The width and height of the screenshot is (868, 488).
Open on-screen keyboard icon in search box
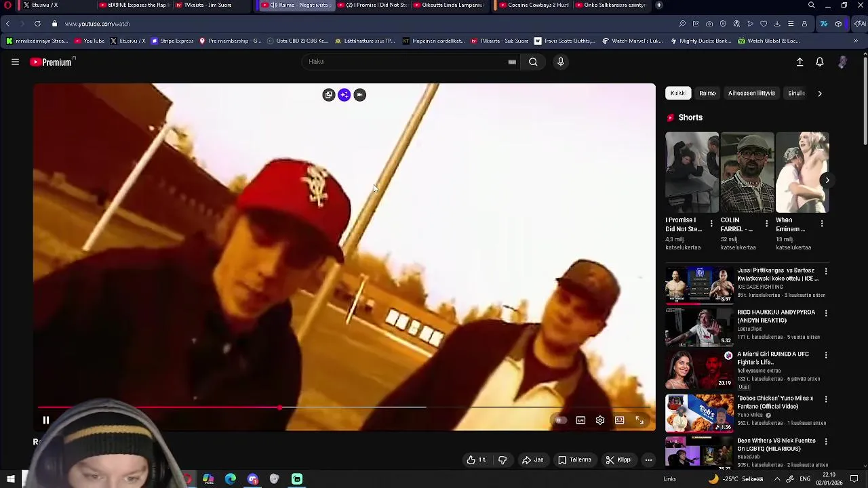click(512, 62)
